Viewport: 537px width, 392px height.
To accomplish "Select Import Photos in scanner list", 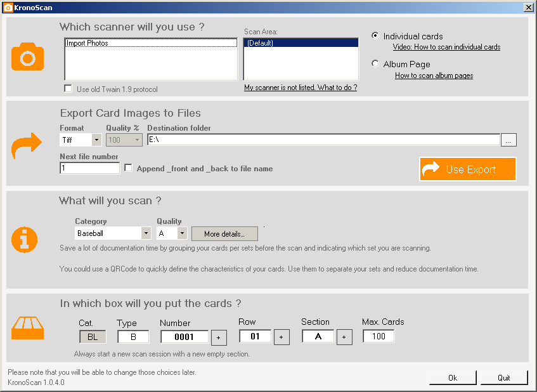I will (x=151, y=43).
